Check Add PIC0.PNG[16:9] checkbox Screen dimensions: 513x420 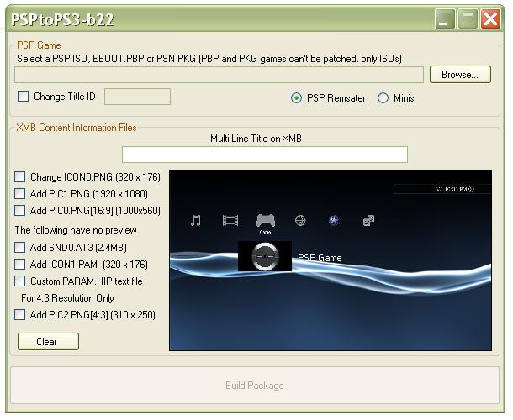[20, 211]
